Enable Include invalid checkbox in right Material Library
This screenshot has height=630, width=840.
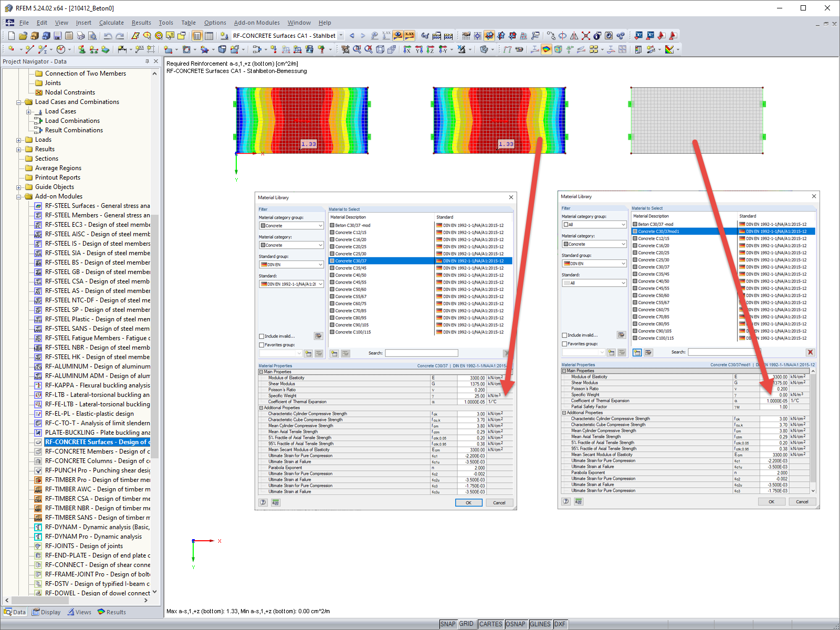[x=564, y=335]
